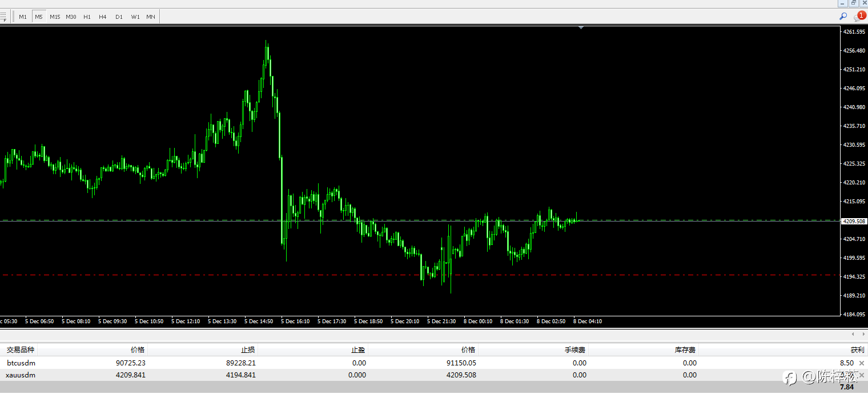Select the drawing tool icon left of M1
This screenshot has height=402, width=868.
tap(3, 17)
